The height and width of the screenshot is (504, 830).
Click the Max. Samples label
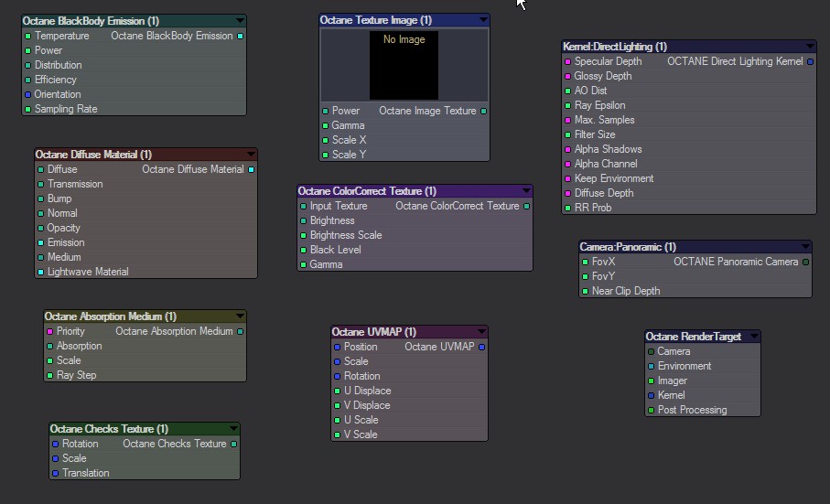click(605, 120)
